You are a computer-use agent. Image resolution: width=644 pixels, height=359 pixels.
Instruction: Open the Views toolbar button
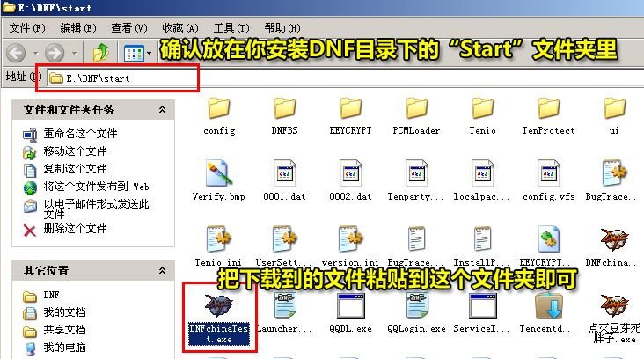tap(134, 53)
